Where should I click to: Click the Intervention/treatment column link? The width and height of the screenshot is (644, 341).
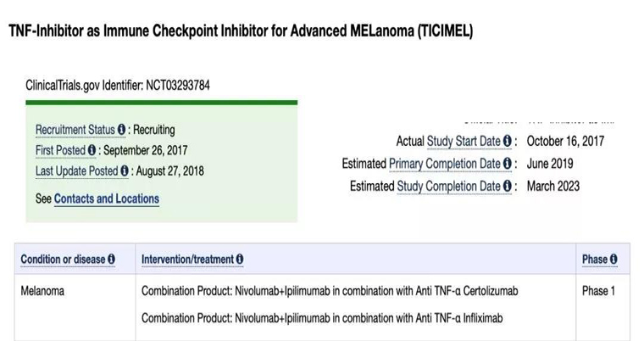(187, 259)
